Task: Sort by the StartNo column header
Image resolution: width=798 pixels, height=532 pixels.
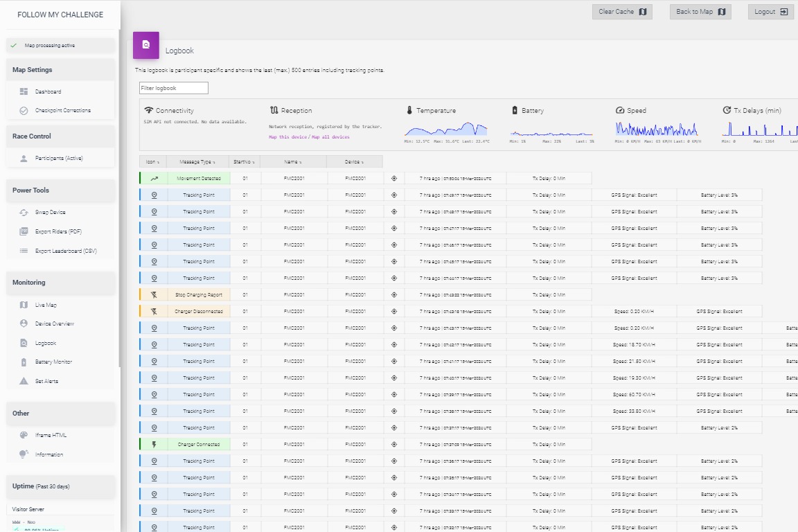Action: point(245,162)
